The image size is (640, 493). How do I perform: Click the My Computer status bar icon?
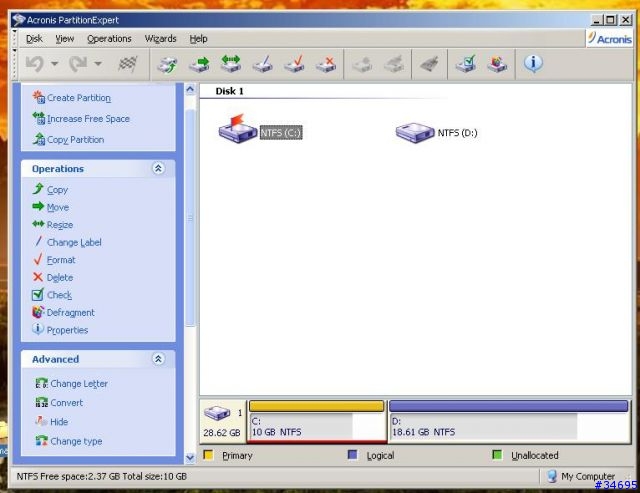tap(552, 476)
